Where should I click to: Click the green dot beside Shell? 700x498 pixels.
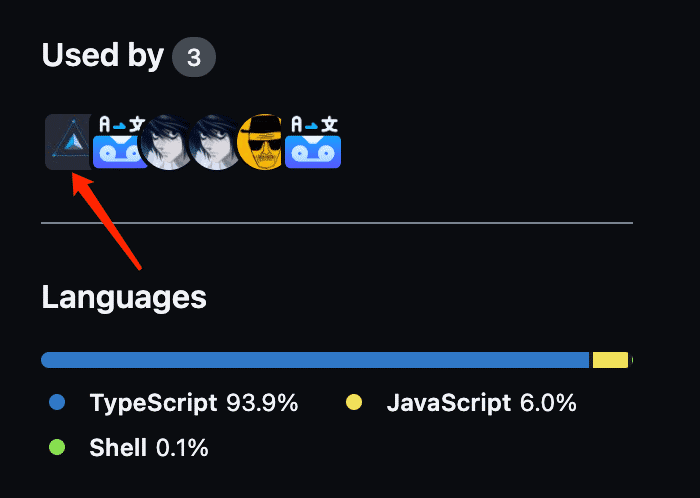pyautogui.click(x=57, y=447)
